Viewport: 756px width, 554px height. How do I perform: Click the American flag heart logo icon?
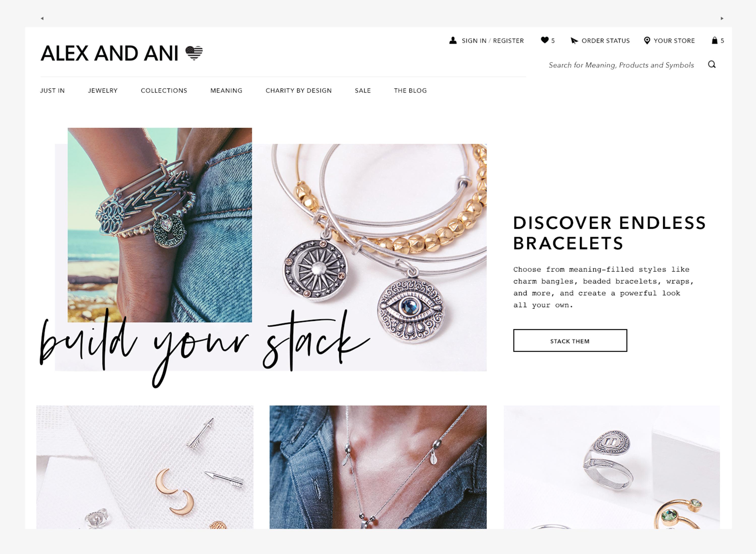click(194, 53)
